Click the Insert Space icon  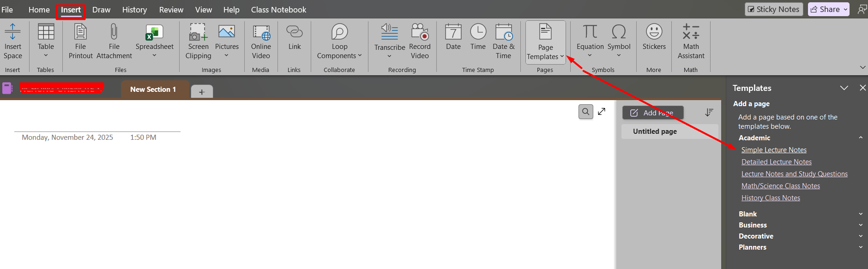[12, 32]
